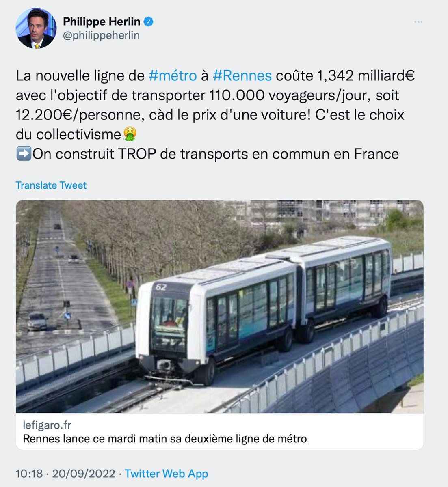The image size is (448, 487).
Task: Click the 10:18 · 20/09/2022 timestamp
Action: point(65,474)
